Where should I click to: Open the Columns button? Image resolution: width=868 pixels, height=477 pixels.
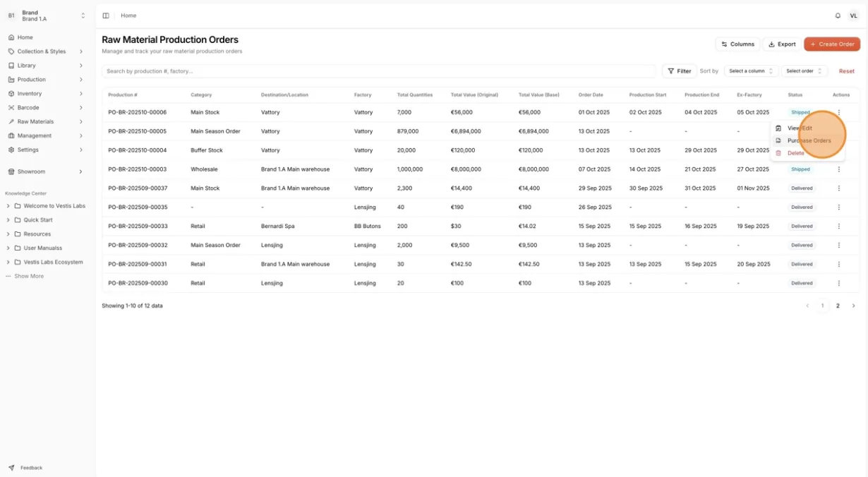pyautogui.click(x=737, y=44)
